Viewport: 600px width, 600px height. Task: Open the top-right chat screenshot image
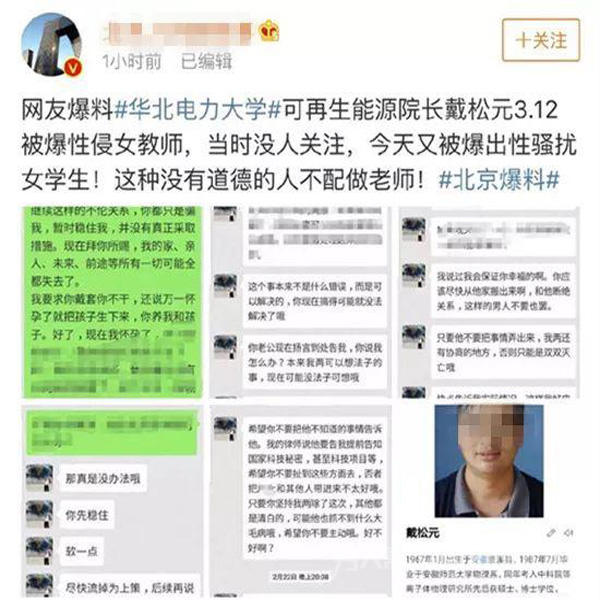tap(489, 302)
